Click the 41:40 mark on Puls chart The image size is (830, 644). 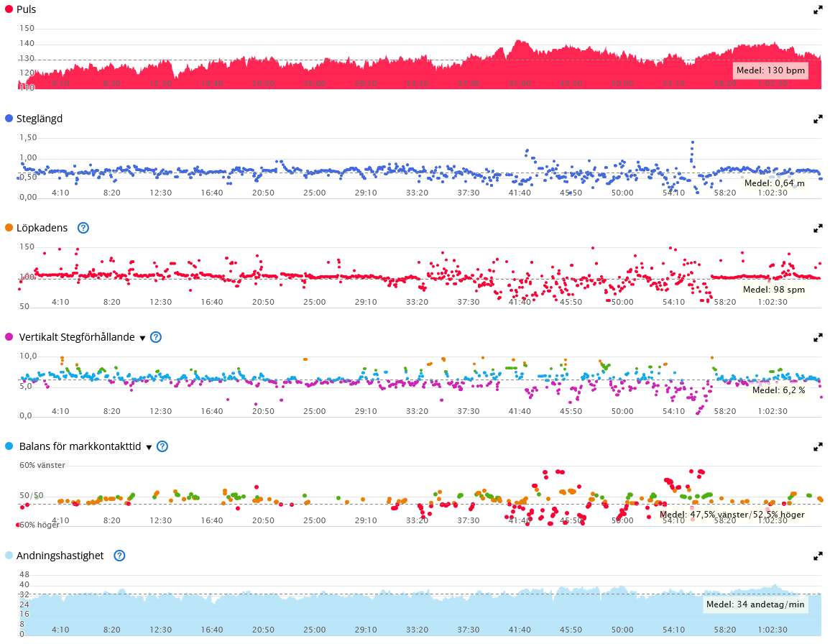tap(520, 83)
